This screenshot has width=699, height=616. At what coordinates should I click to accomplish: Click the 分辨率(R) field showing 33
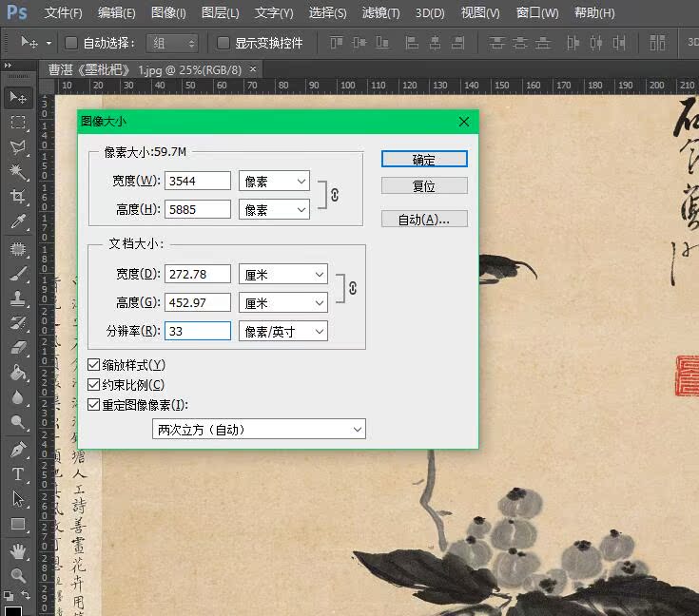198,331
